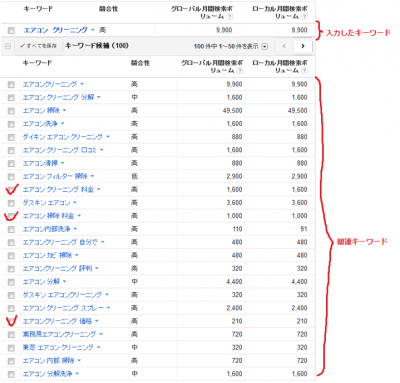Click candidates table ローカル月間検索ボリューム column header
Image resolution: width=400 pixels, height=383 pixels.
pos(280,66)
